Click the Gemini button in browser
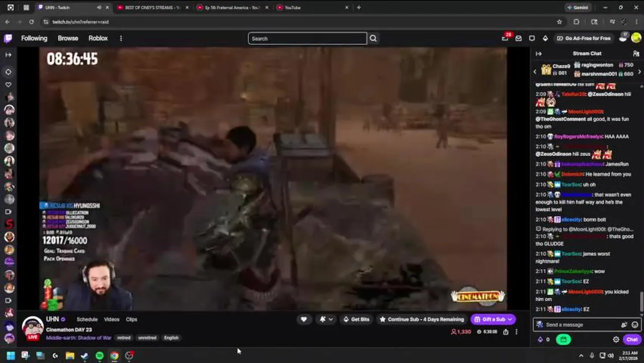Image resolution: width=644 pixels, height=363 pixels. 578,8
